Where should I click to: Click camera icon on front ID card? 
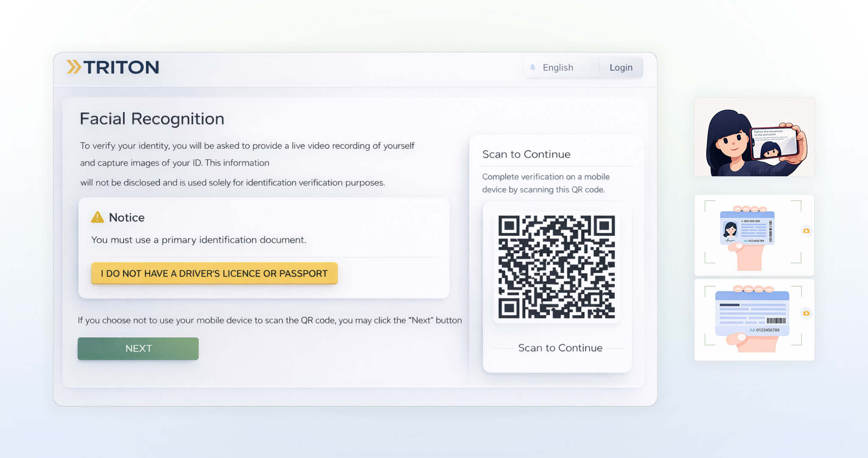[x=806, y=231]
